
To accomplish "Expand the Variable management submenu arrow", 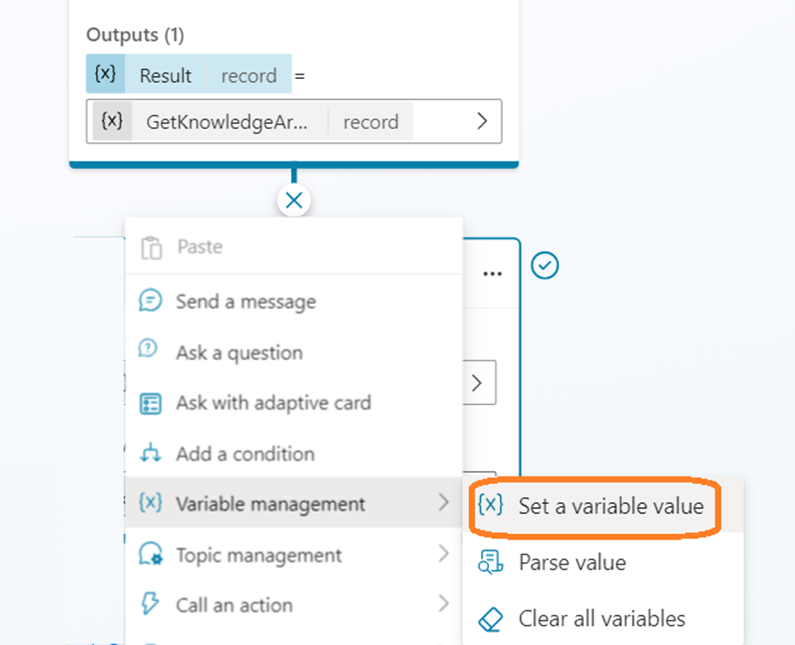I will (443, 504).
